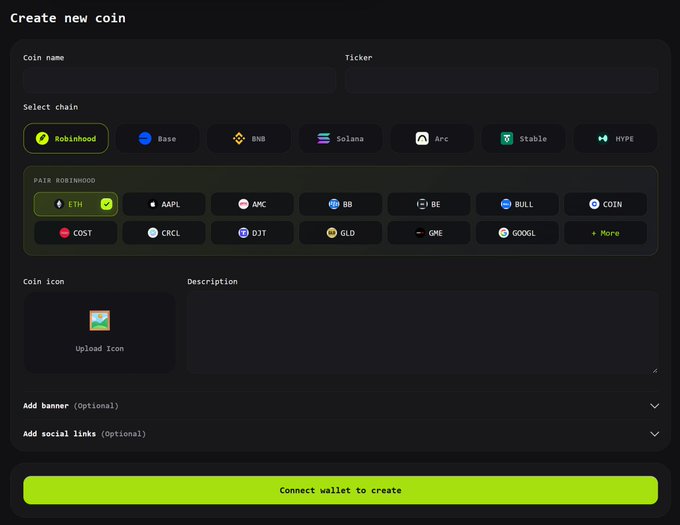
Task: Choose BB as the pair token
Action: point(340,204)
